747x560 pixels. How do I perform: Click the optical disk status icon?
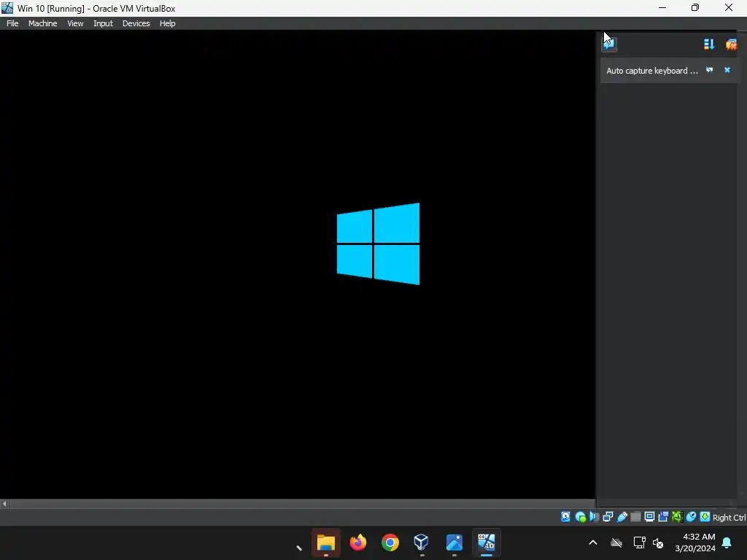580,517
